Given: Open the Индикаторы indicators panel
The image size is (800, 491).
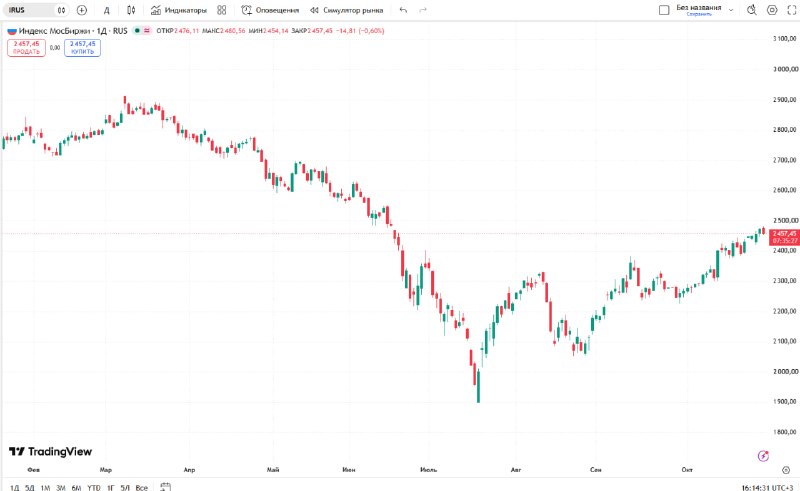Looking at the screenshot, I should [179, 10].
